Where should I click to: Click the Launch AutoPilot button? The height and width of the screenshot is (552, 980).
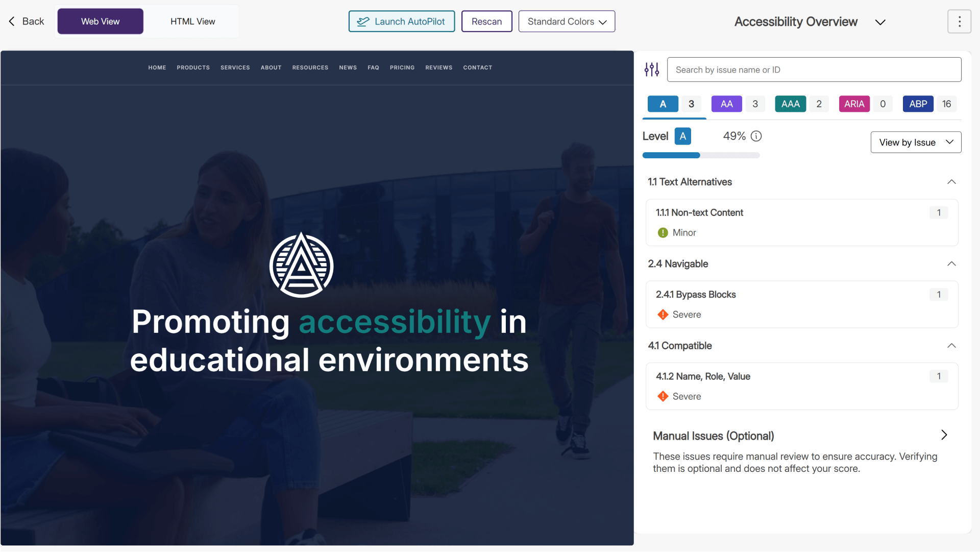[401, 21]
